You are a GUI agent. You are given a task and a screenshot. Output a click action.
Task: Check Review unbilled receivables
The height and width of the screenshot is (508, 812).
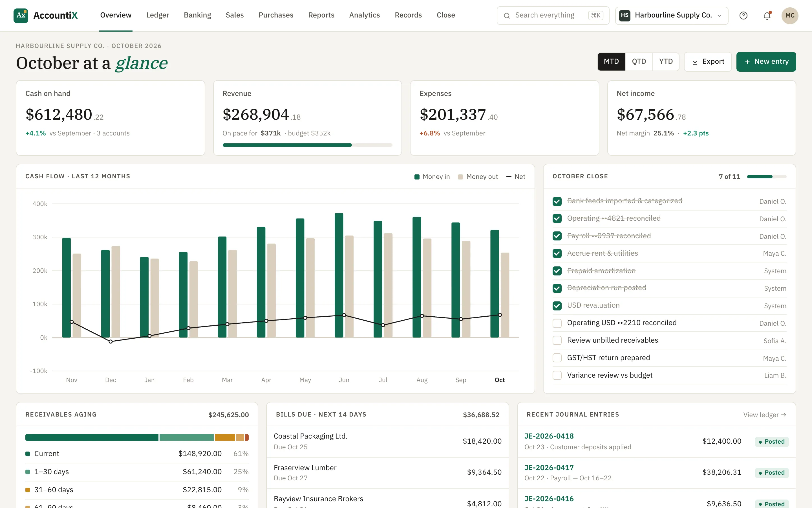(x=557, y=340)
